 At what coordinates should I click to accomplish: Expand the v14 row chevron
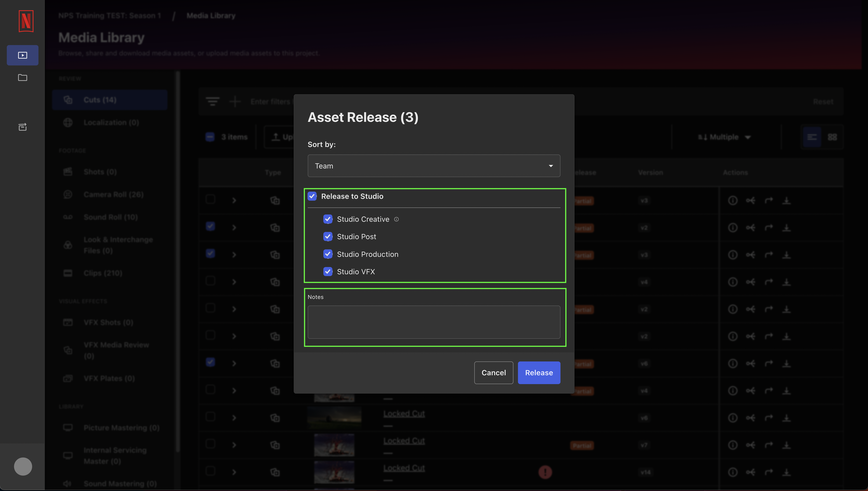(234, 472)
